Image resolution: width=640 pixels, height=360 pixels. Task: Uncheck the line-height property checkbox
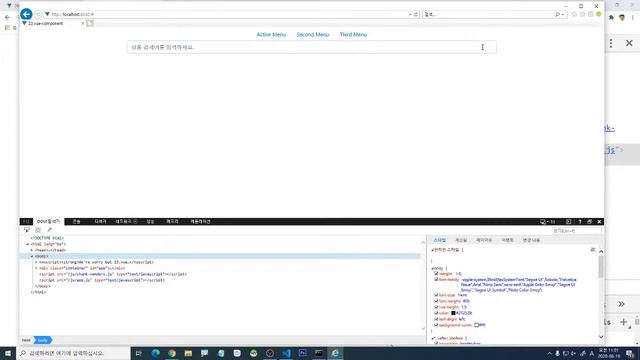[x=436, y=307]
